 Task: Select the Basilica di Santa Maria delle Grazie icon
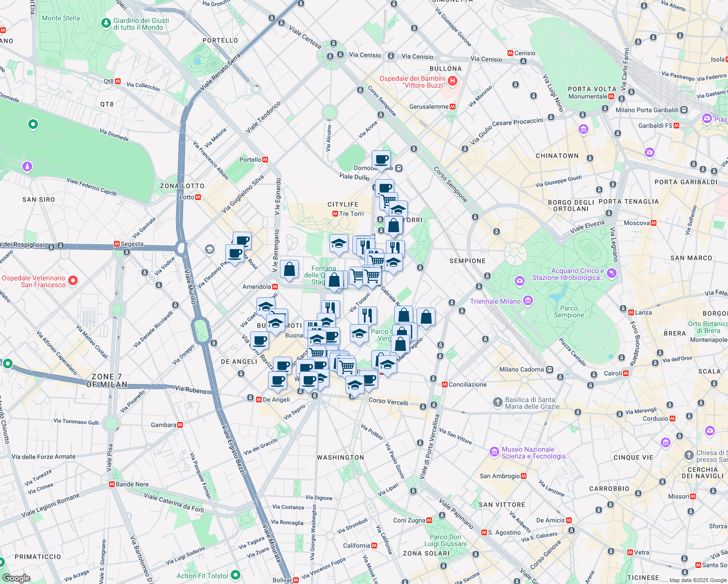497,402
